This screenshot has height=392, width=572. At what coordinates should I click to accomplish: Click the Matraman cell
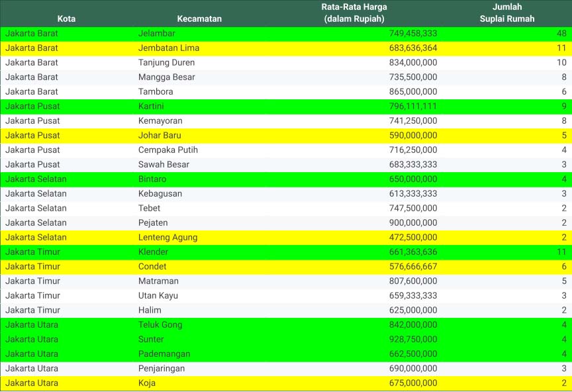click(x=158, y=281)
